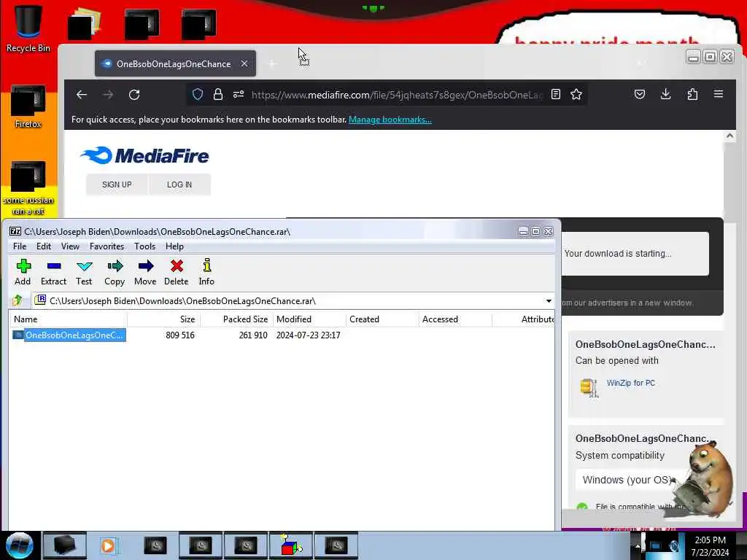Click the MediaFire logo
Image resolution: width=747 pixels, height=560 pixels.
(x=145, y=155)
